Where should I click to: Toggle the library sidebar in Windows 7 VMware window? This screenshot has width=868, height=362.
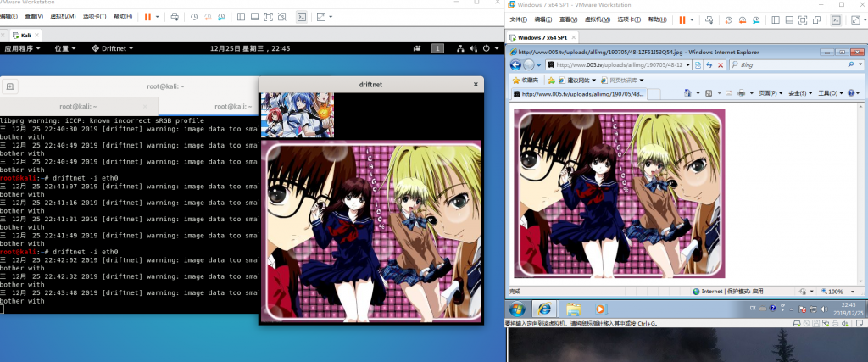pyautogui.click(x=776, y=20)
